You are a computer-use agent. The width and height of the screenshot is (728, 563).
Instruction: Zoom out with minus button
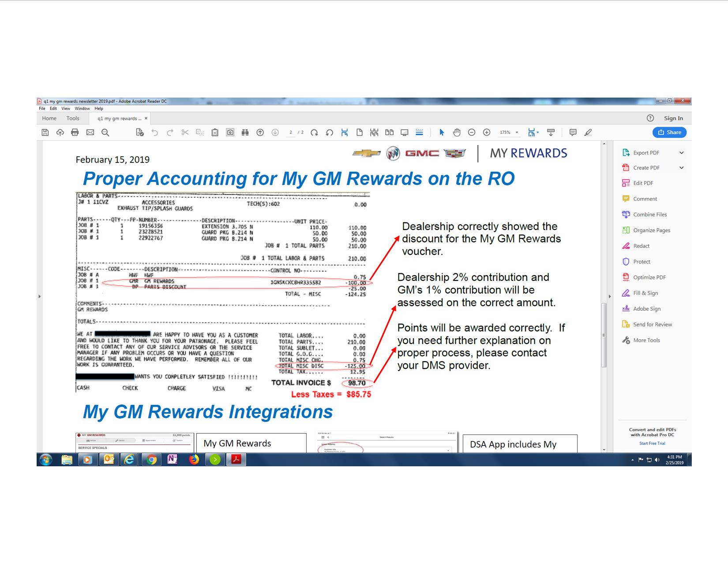(x=472, y=132)
